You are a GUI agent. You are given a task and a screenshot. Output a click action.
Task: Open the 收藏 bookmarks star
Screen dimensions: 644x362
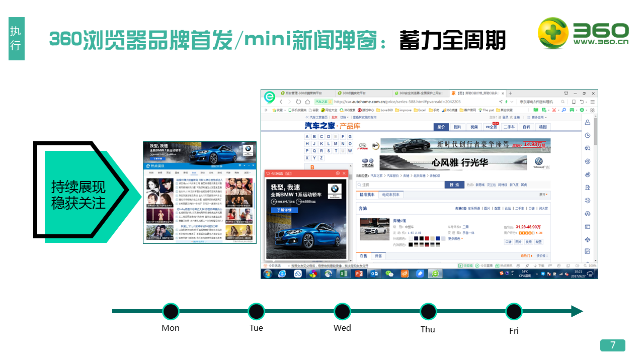tap(277, 110)
